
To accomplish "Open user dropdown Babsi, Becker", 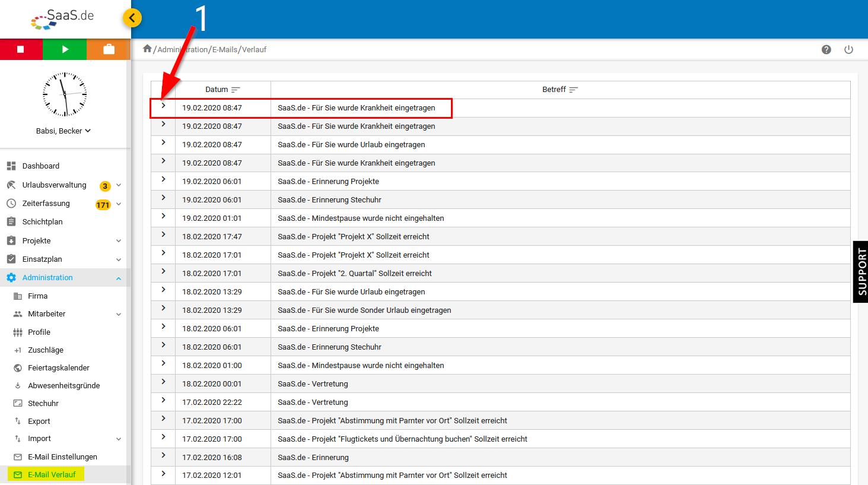I will [63, 131].
